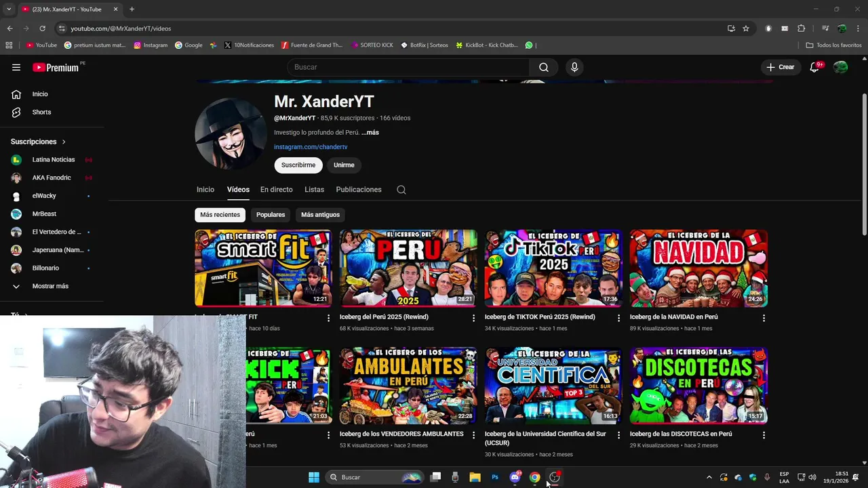Open the account avatar menu

840,67
